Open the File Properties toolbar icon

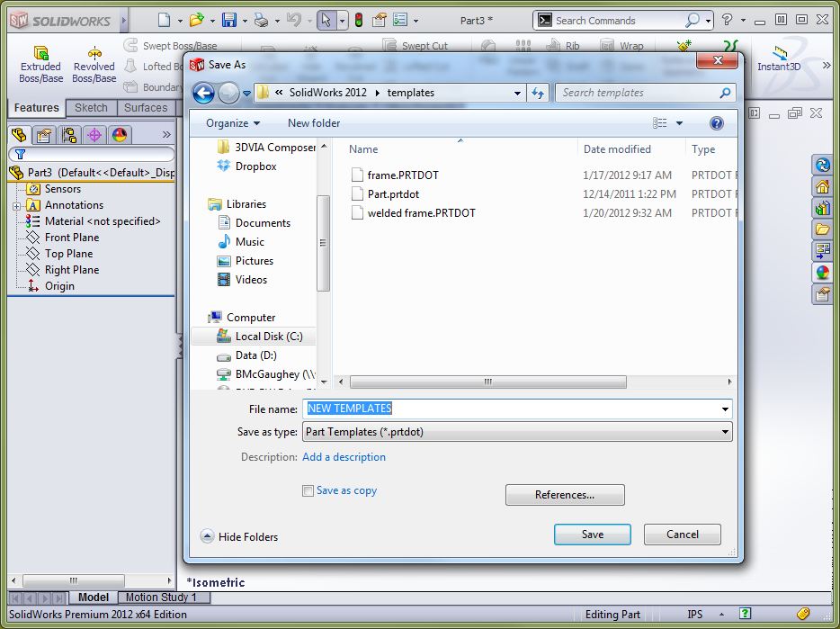tap(380, 21)
